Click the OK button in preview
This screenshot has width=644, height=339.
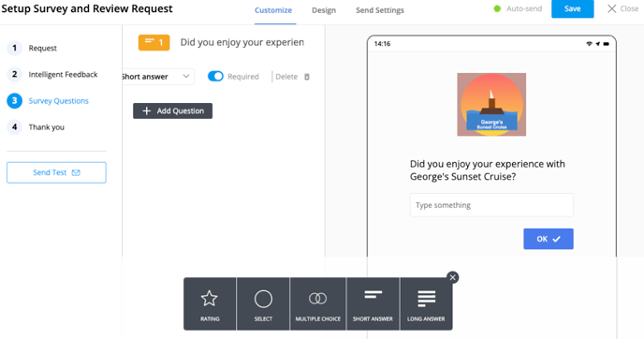point(549,239)
